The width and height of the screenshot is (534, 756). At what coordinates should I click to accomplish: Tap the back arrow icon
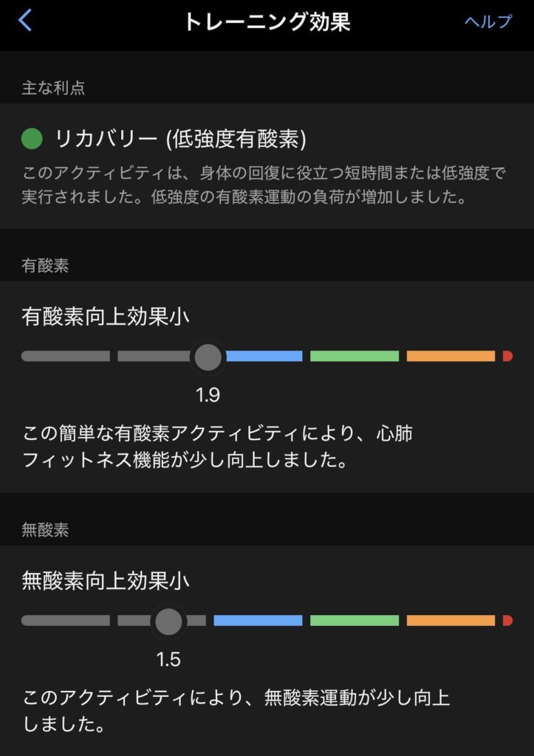tap(25, 21)
